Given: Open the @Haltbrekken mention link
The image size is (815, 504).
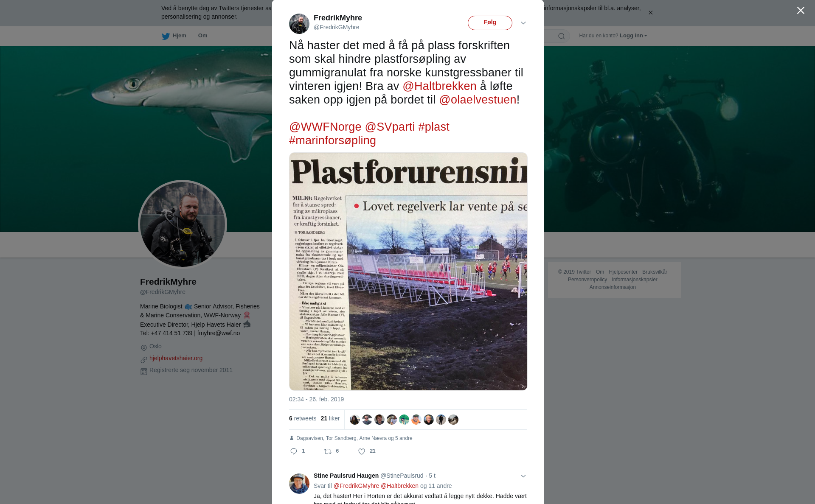Looking at the screenshot, I should [x=439, y=86].
